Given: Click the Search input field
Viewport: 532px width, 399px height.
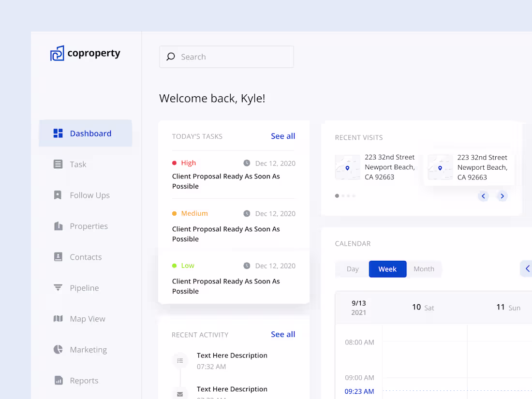Looking at the screenshot, I should tap(226, 57).
